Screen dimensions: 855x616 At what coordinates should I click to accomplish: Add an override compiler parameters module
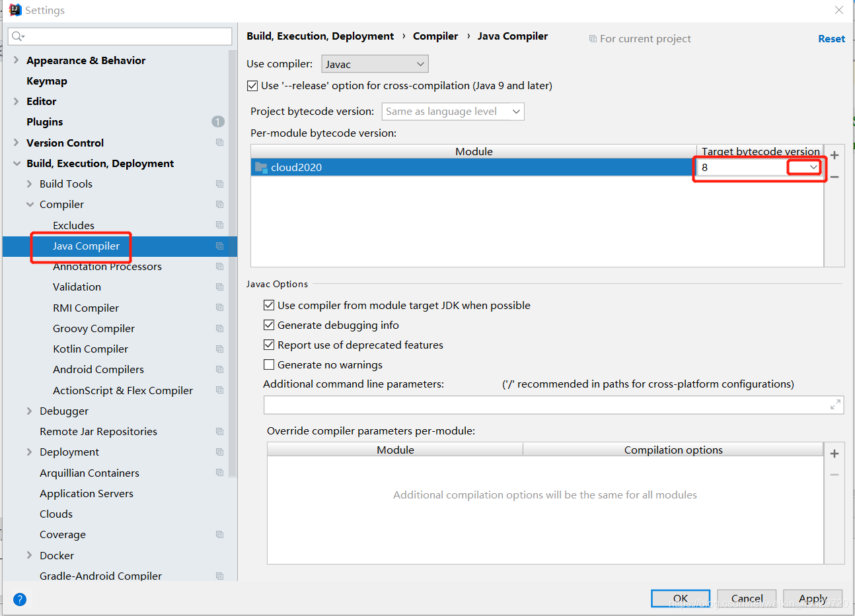(835, 454)
